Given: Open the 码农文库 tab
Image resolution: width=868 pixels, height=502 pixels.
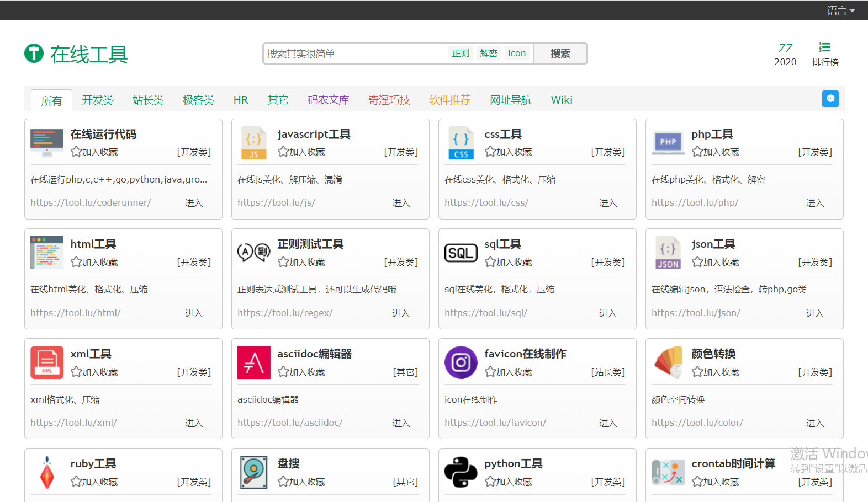Looking at the screenshot, I should (x=329, y=100).
